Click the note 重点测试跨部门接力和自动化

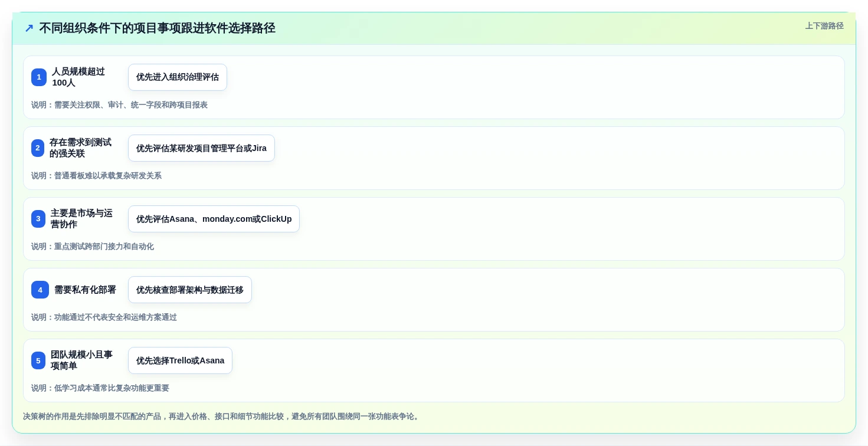click(x=93, y=247)
